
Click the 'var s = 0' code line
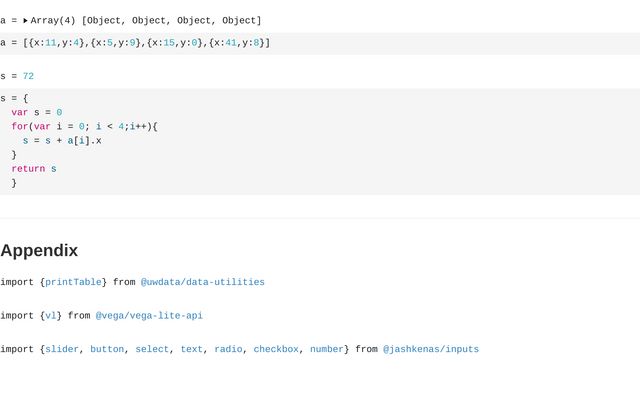tap(37, 113)
